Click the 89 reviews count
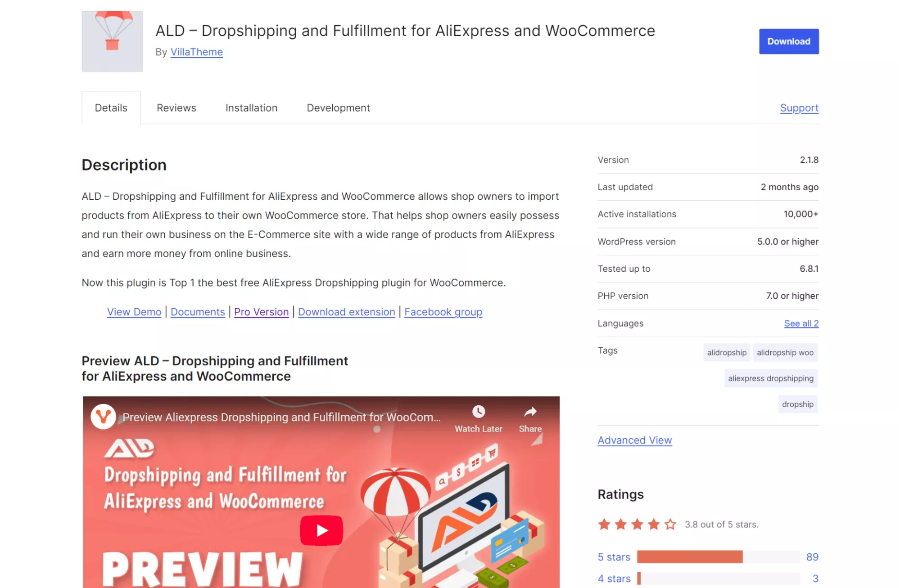This screenshot has width=900, height=588. 812,557
